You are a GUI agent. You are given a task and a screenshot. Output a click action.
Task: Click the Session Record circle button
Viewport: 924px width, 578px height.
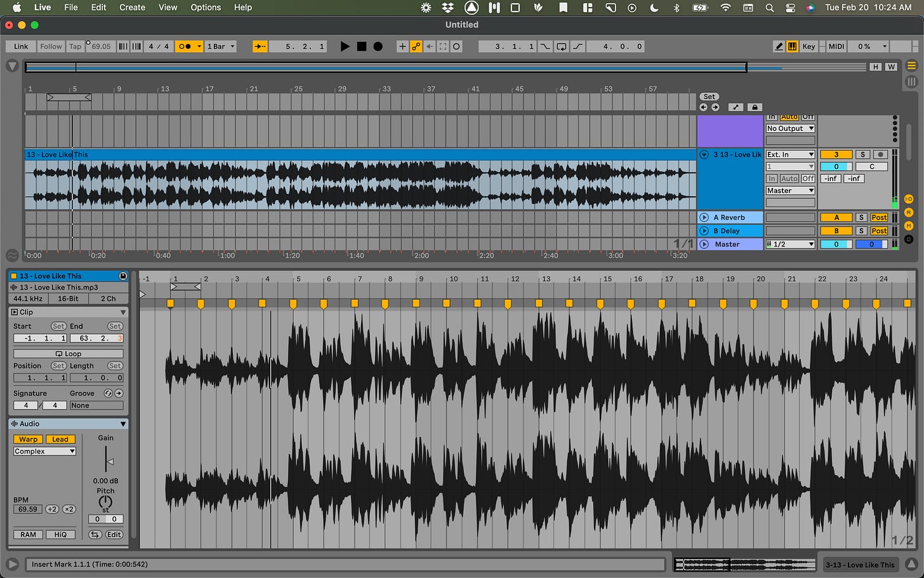coord(456,46)
